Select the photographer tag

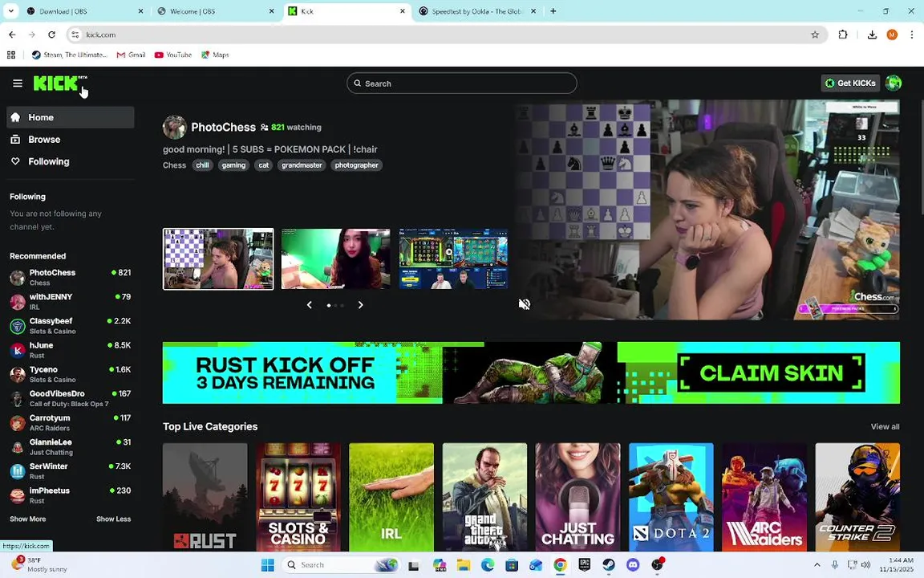tap(356, 165)
